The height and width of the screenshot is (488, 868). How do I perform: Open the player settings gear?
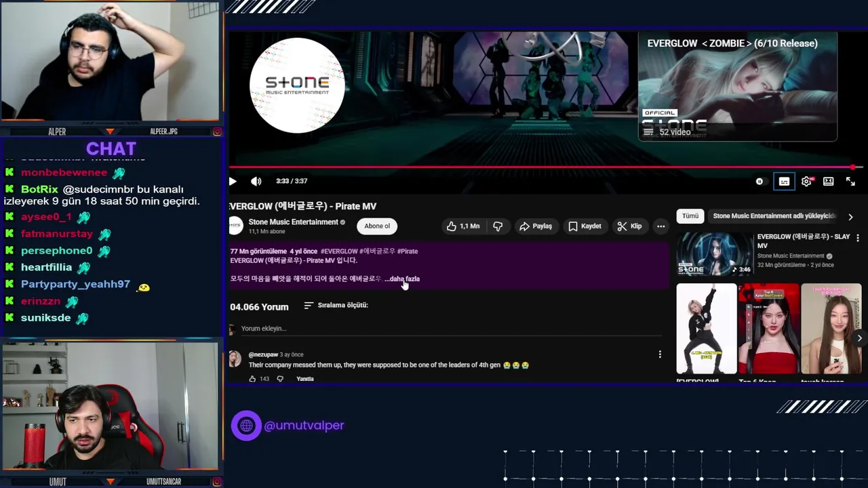[x=806, y=182]
